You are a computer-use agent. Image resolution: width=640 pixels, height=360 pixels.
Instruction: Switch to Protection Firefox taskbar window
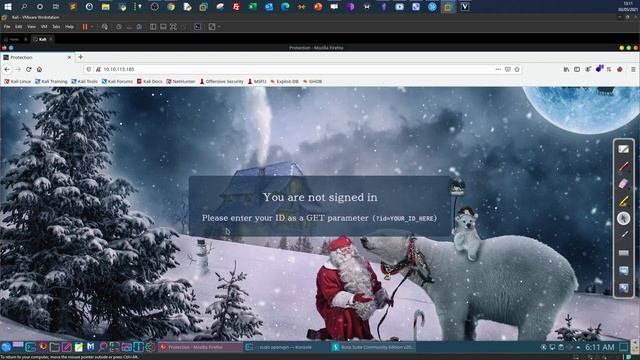[x=200, y=347]
